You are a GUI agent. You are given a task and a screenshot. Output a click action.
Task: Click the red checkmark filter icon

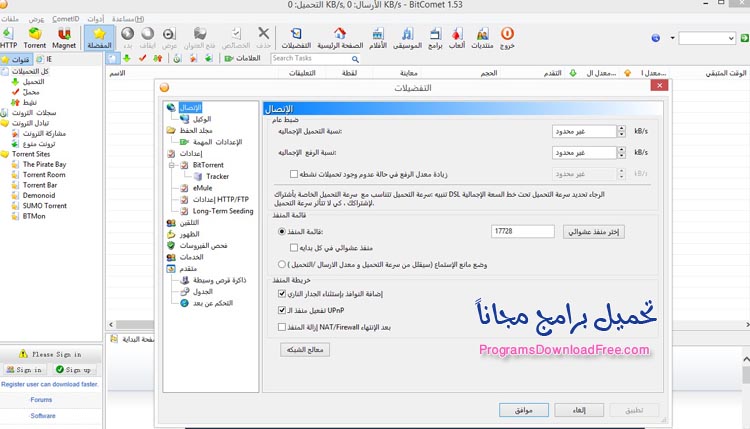tap(142, 58)
